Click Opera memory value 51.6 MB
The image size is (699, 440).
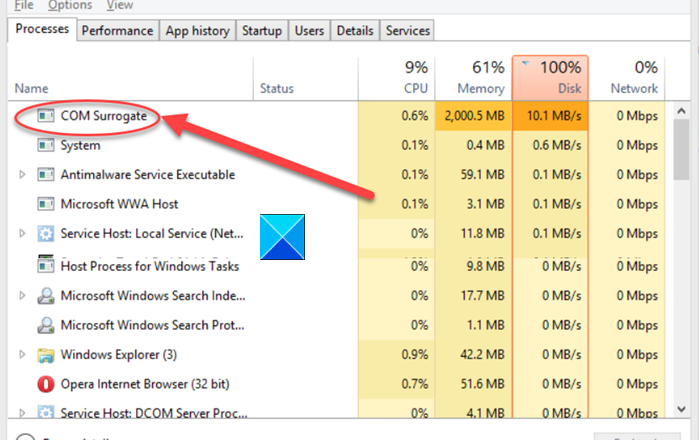pyautogui.click(x=482, y=384)
